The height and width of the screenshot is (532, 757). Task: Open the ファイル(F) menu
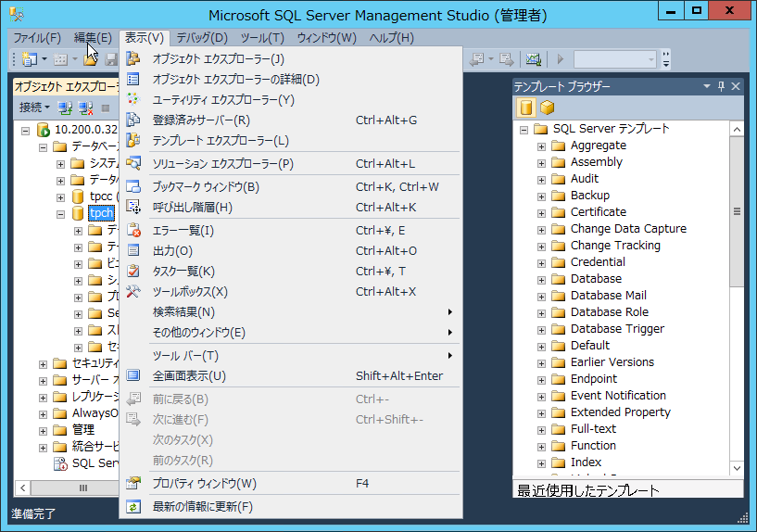[x=37, y=38]
